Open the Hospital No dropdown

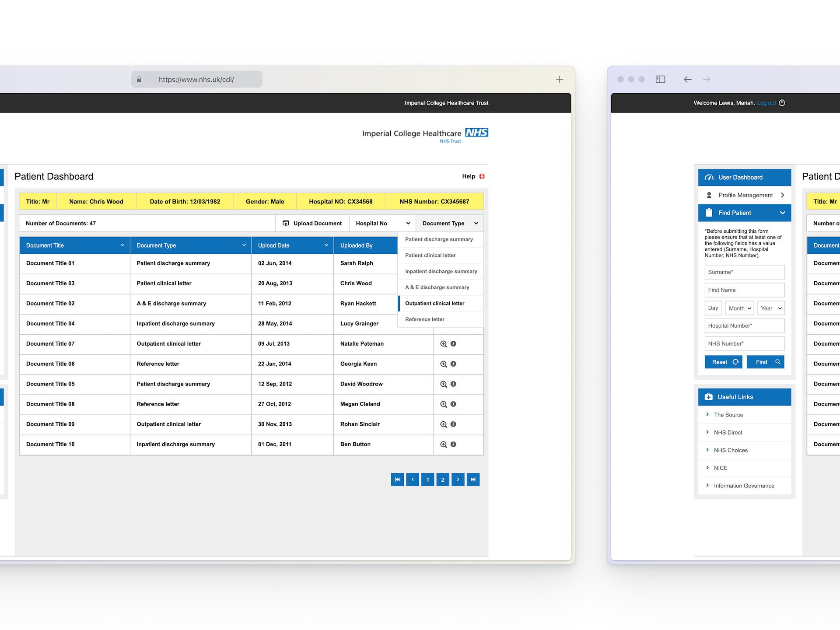pyautogui.click(x=382, y=223)
